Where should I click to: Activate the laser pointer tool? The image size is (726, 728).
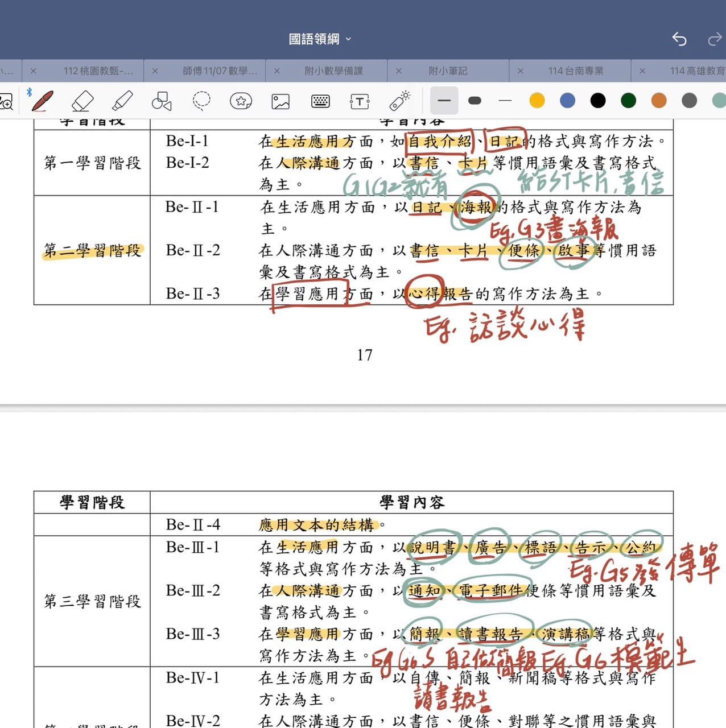400,100
